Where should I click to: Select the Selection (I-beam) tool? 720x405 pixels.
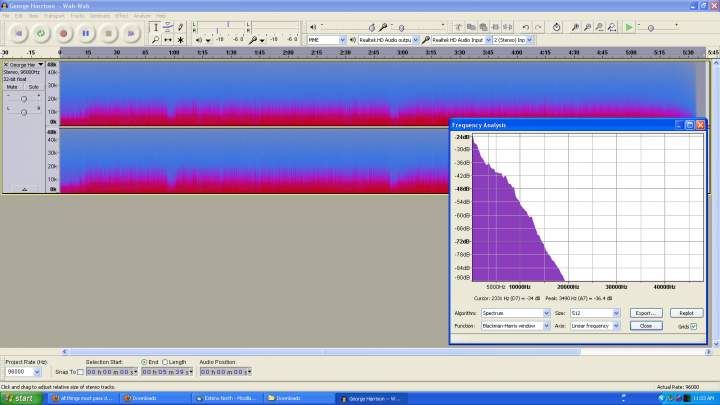pos(156,28)
